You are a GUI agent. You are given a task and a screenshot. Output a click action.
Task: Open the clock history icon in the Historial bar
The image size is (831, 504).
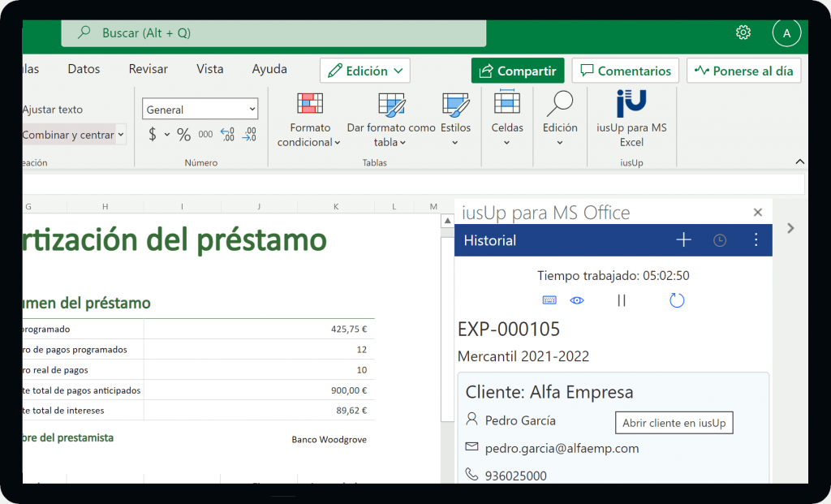click(x=720, y=240)
